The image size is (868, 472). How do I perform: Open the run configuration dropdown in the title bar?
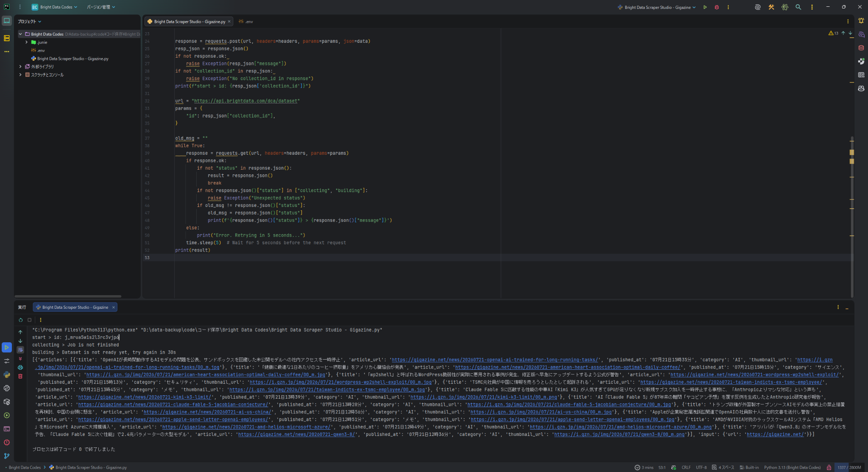(x=657, y=7)
